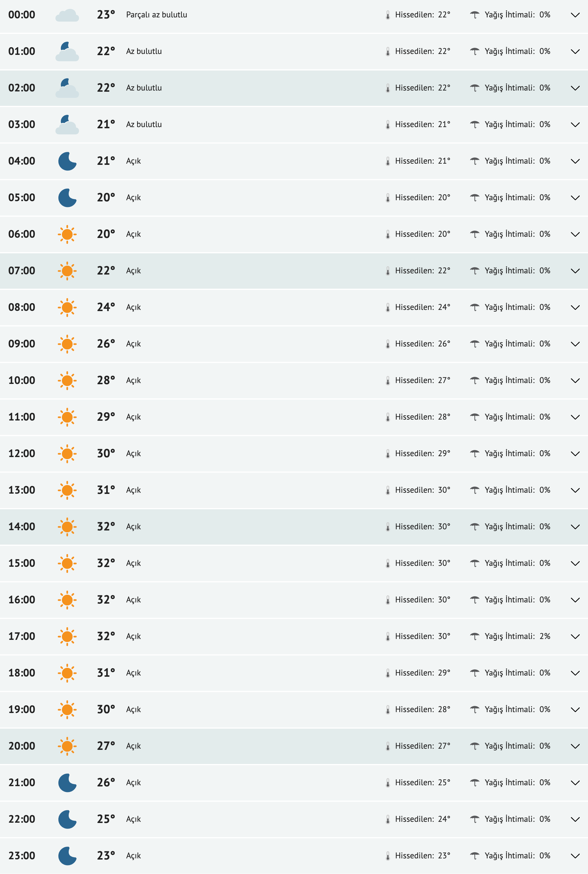Screen dimensions: 588x874
Task: Show details for the 23:00 hour
Action: (x=575, y=856)
